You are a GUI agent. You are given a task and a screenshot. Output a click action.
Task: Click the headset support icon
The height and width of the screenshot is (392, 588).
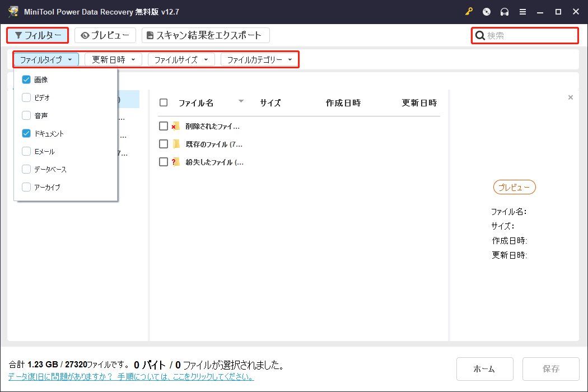(503, 11)
